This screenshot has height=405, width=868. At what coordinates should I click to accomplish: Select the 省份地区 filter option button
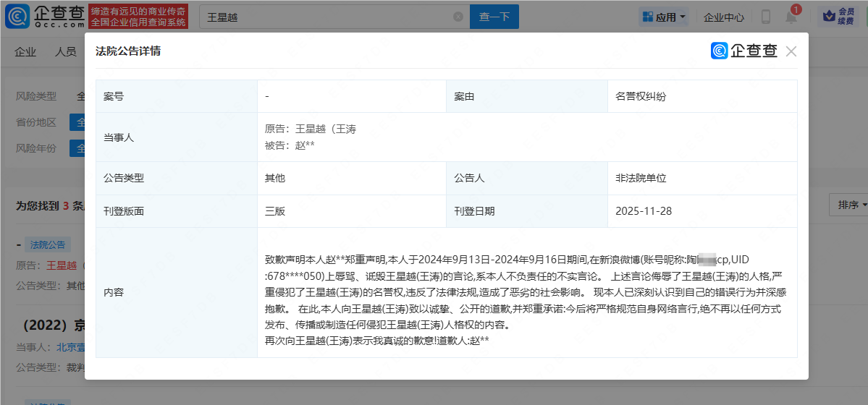[77, 122]
